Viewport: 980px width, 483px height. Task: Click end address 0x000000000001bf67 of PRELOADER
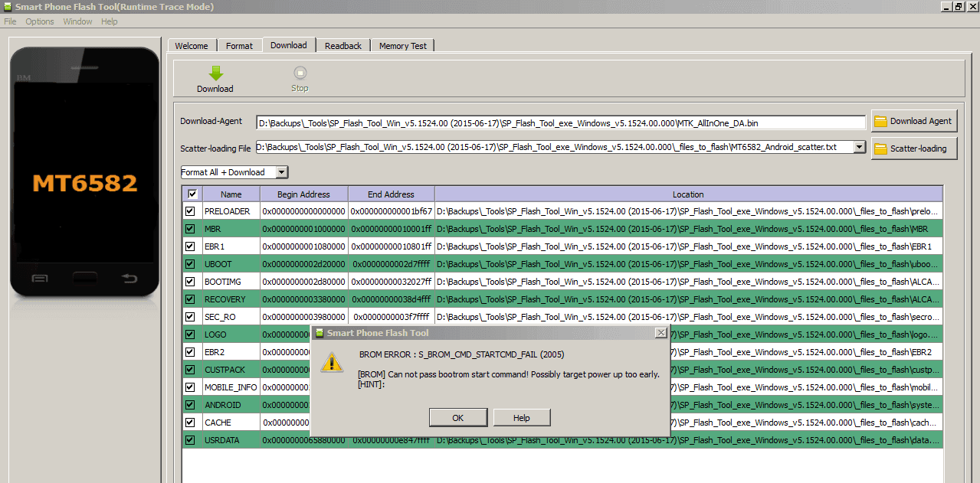point(391,211)
